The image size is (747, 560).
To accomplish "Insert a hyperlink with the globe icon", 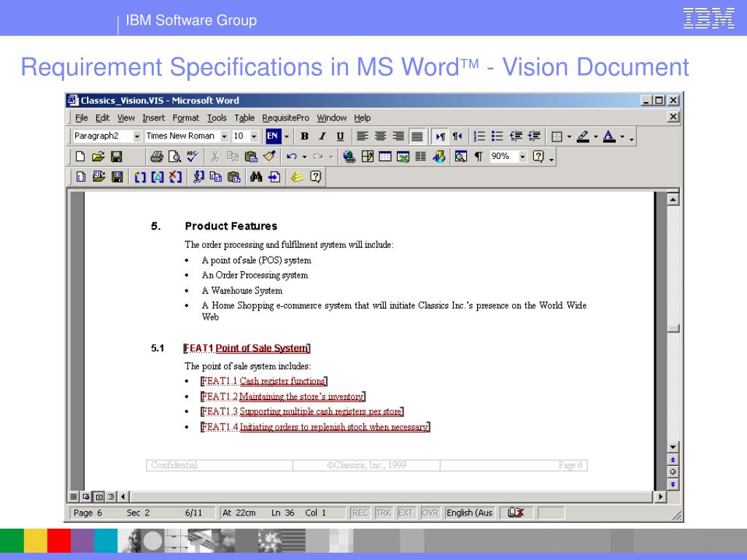I will pyautogui.click(x=349, y=157).
